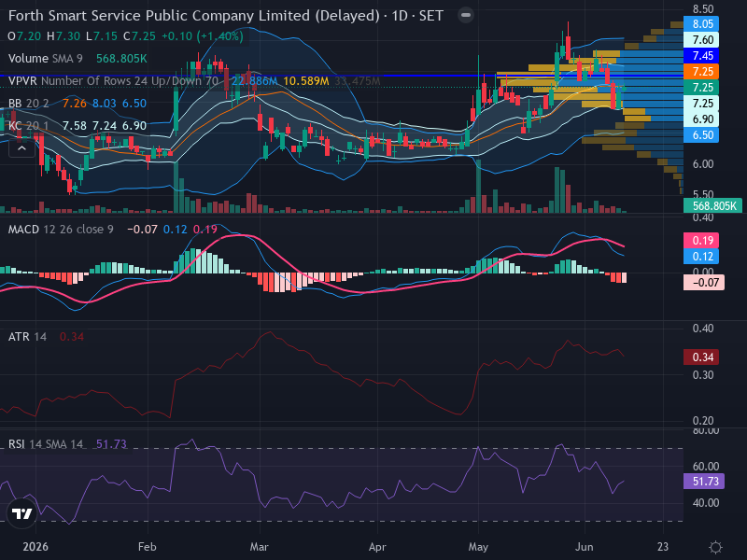Click the RSI 51.73 value in legend
Image resolution: width=747 pixels, height=560 pixels.
[111, 444]
